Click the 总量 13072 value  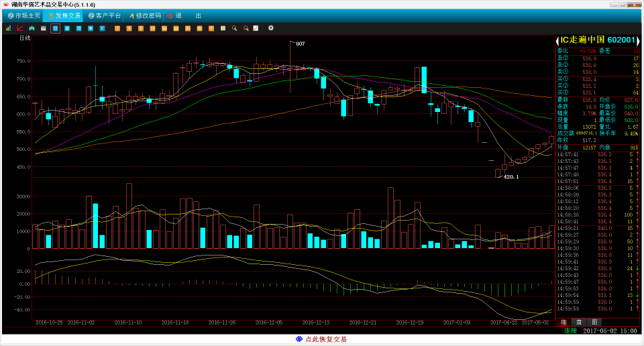pyautogui.click(x=590, y=127)
